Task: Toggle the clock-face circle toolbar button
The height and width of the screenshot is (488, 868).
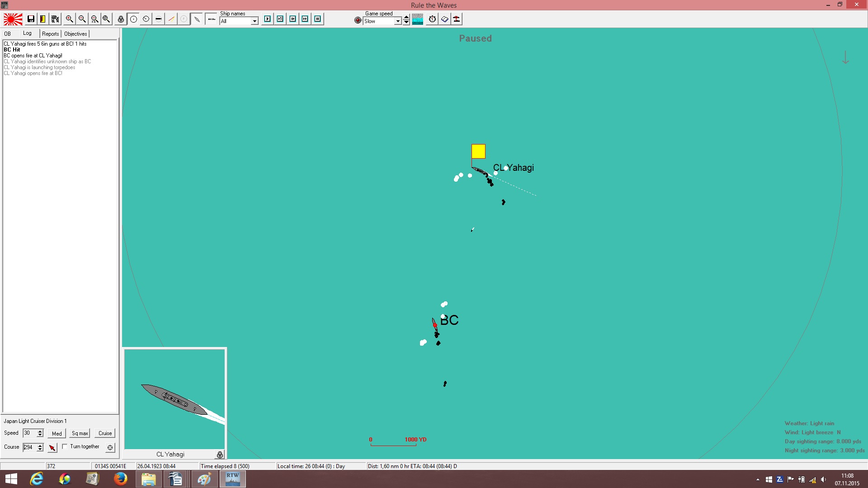Action: coord(146,19)
